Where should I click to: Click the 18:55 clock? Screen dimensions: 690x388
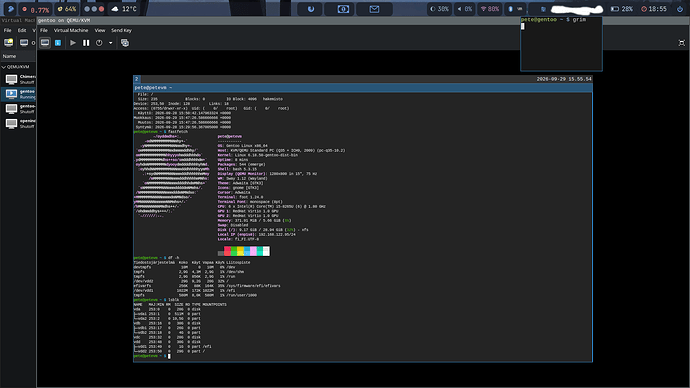653,9
